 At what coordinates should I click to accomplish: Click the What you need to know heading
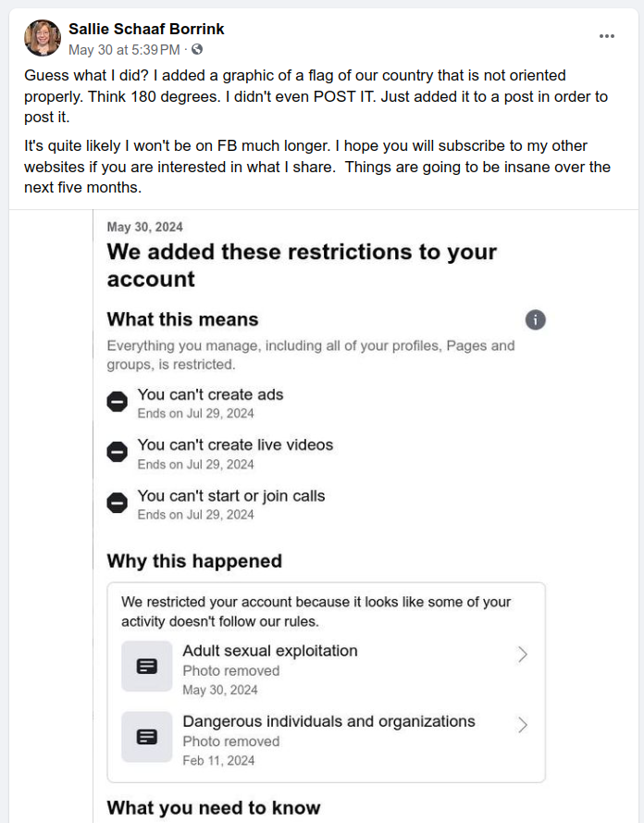tap(214, 807)
